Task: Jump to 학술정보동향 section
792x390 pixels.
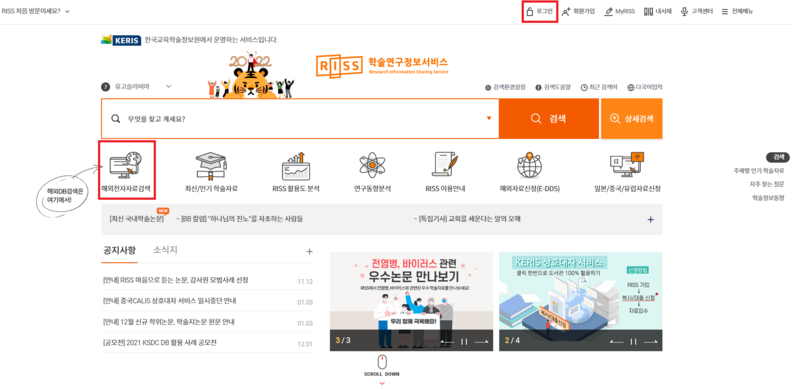Action: (768, 198)
